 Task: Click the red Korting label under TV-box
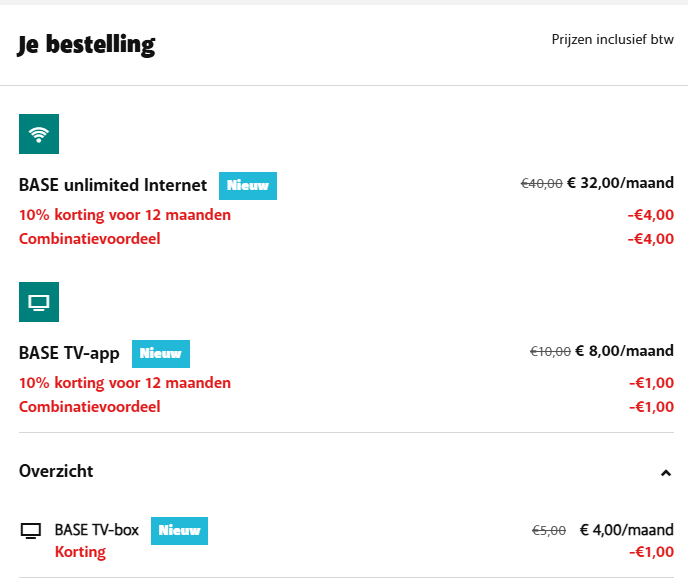coord(80,552)
